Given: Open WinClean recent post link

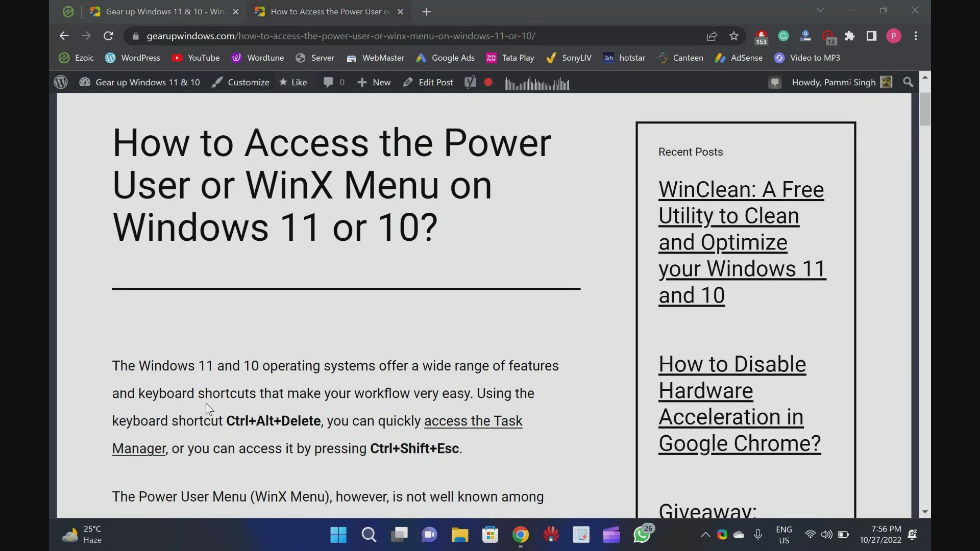Looking at the screenshot, I should pos(742,242).
